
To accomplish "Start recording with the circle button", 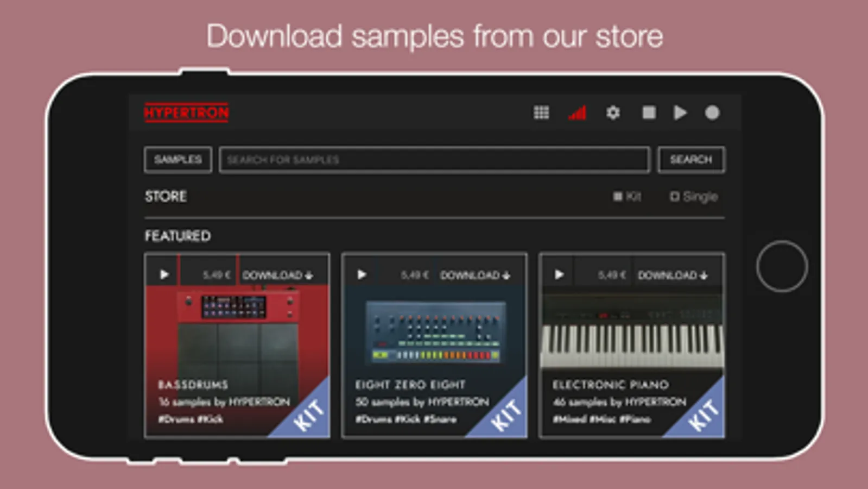I will pyautogui.click(x=712, y=112).
